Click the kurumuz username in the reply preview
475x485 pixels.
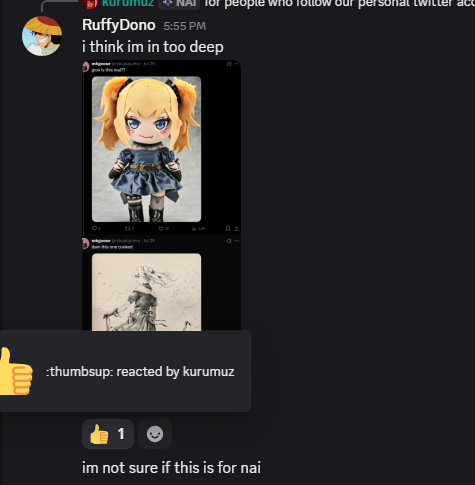coord(128,3)
